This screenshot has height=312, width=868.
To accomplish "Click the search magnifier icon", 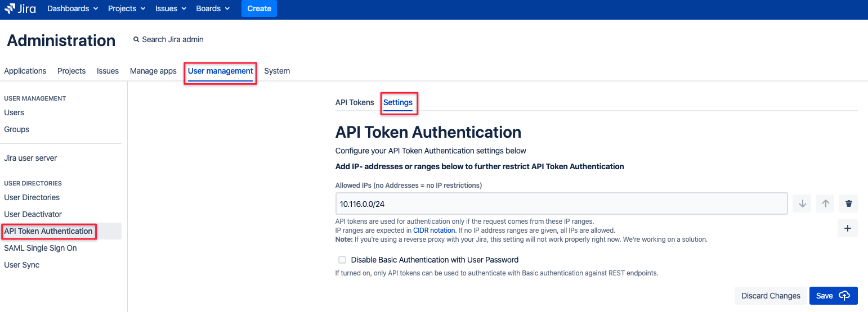I will (x=136, y=40).
